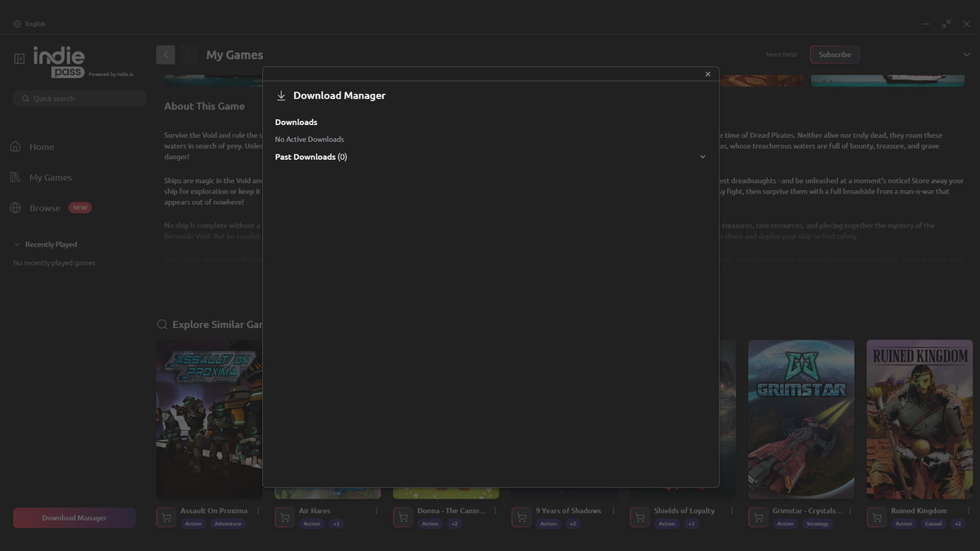Click the cart icon for Air Hares

[285, 518]
